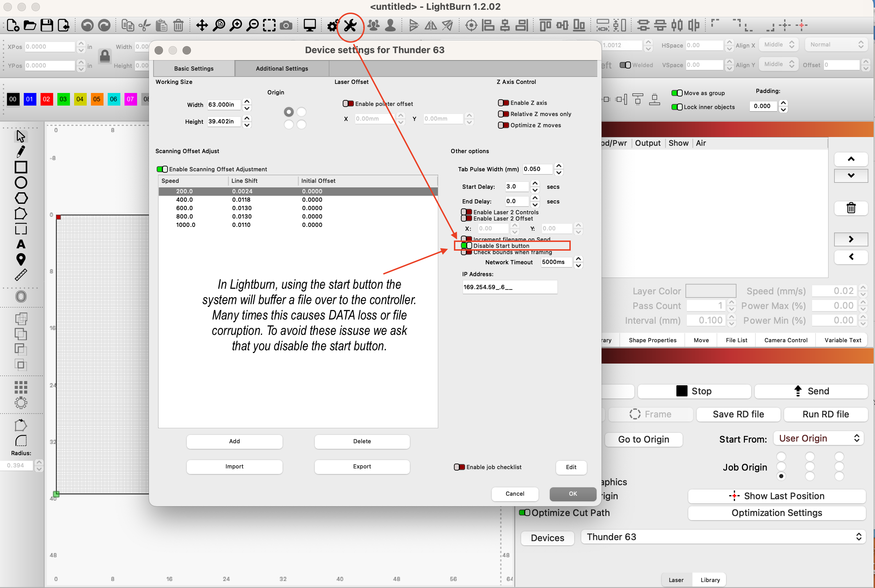Open the Grid Array tool
Screen dimensions: 875x588
(21, 387)
